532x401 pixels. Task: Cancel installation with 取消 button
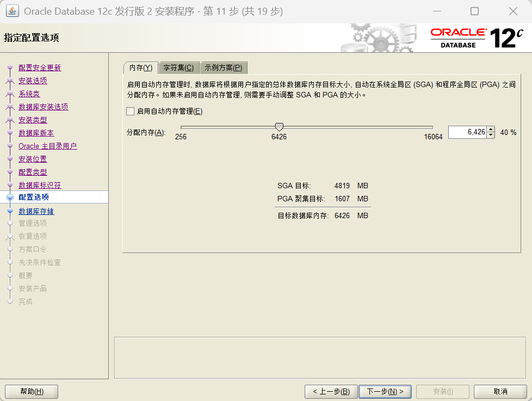(x=500, y=392)
